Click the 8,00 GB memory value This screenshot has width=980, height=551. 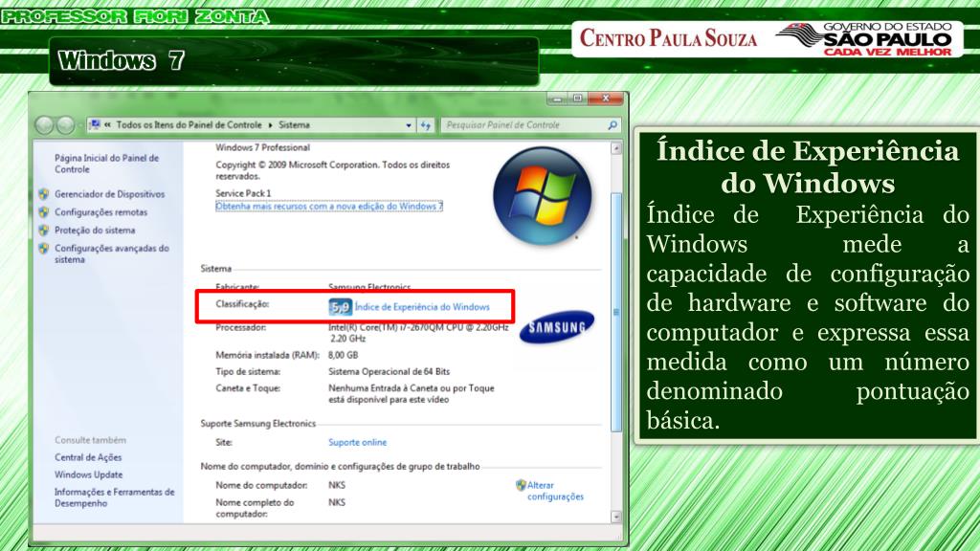tap(344, 356)
